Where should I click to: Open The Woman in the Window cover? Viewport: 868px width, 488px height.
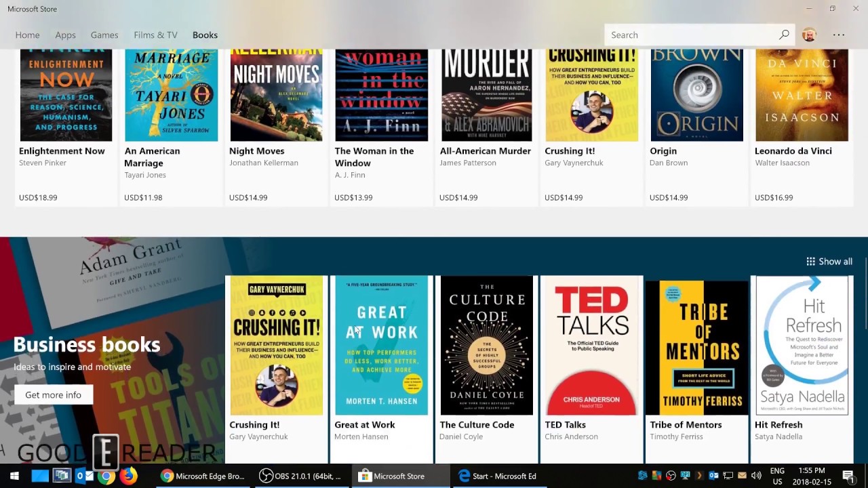coord(381,95)
